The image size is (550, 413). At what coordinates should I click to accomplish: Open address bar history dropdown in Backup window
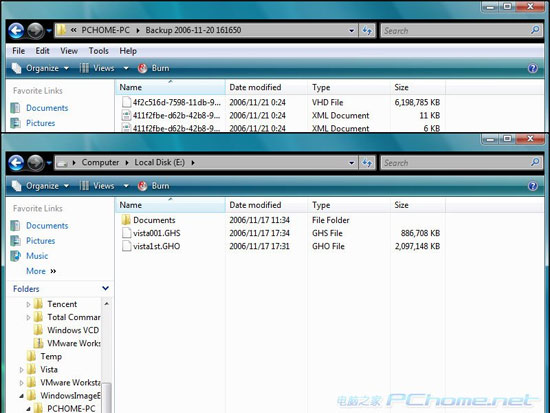pos(351,31)
